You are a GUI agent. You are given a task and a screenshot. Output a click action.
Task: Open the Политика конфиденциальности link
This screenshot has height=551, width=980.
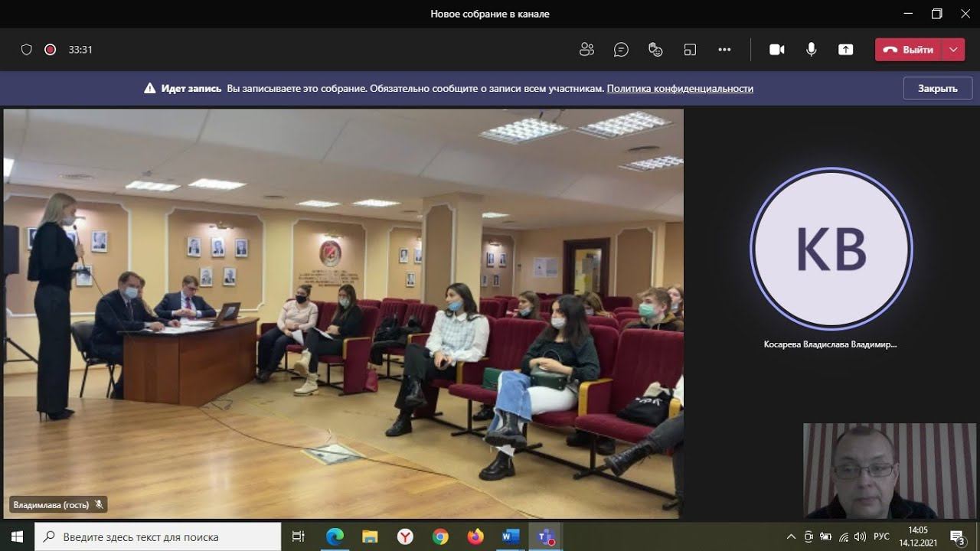(x=680, y=88)
